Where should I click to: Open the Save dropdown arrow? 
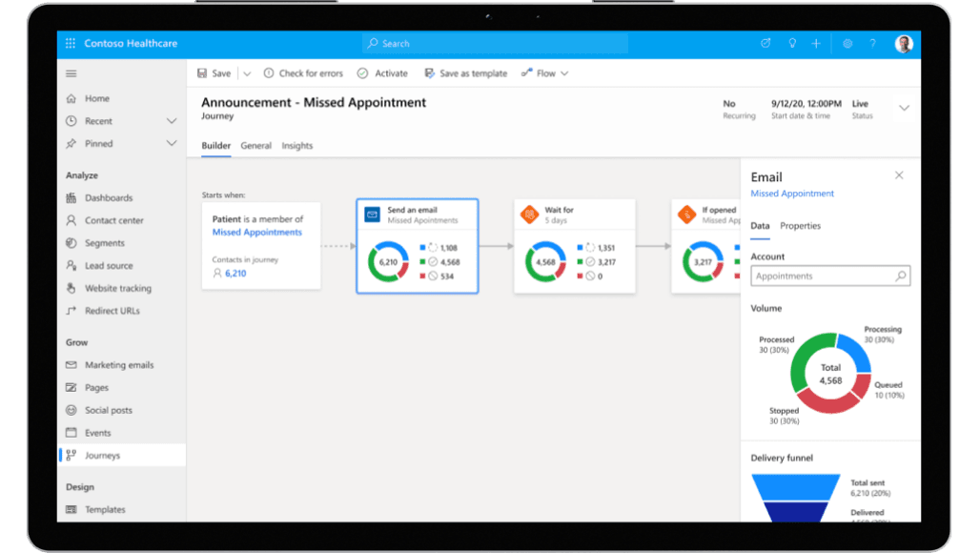click(x=247, y=73)
